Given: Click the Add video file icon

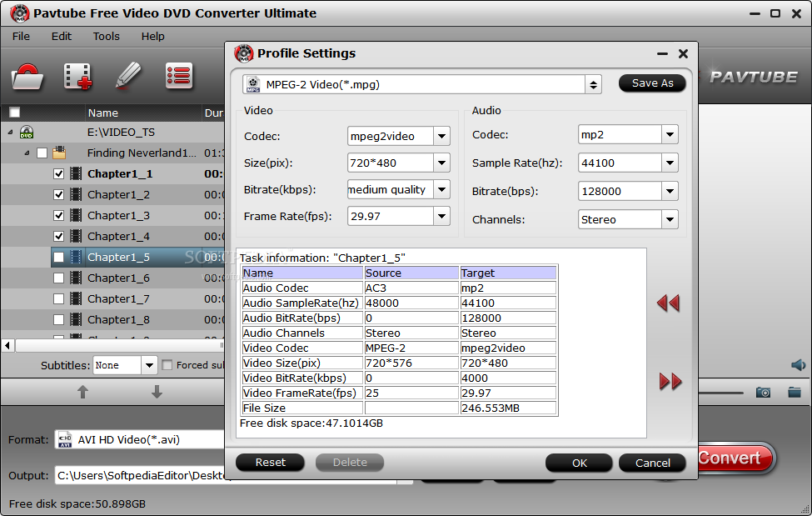Looking at the screenshot, I should coord(77,77).
